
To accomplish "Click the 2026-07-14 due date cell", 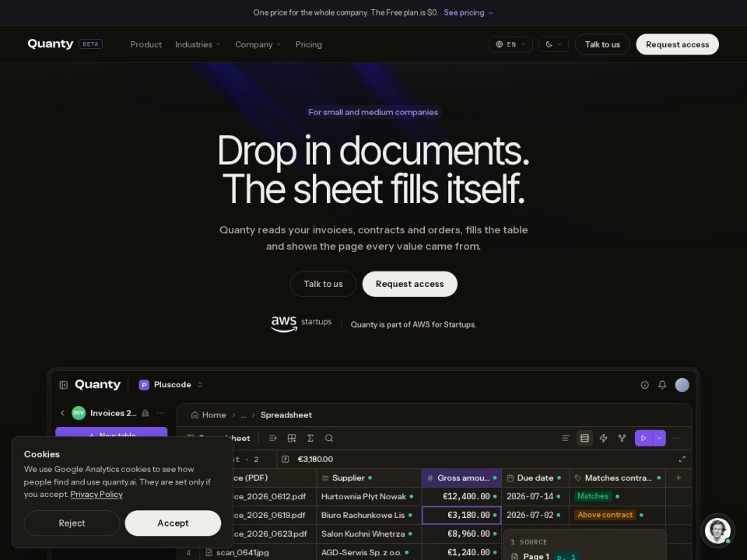I will point(535,496).
